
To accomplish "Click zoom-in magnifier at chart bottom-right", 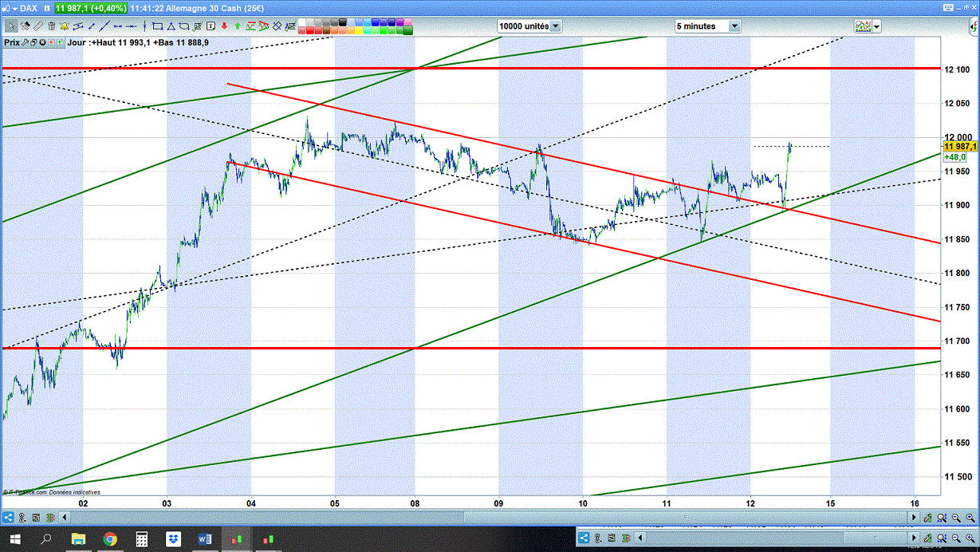I will (970, 517).
